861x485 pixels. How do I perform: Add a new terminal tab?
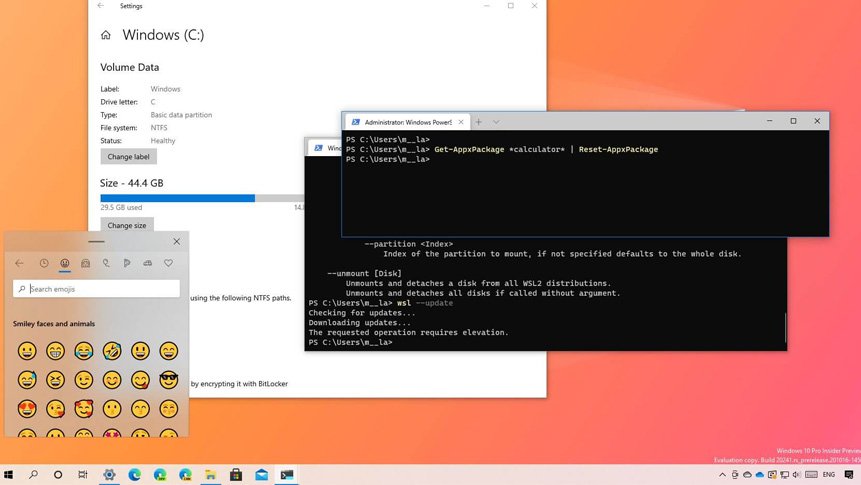pos(478,122)
